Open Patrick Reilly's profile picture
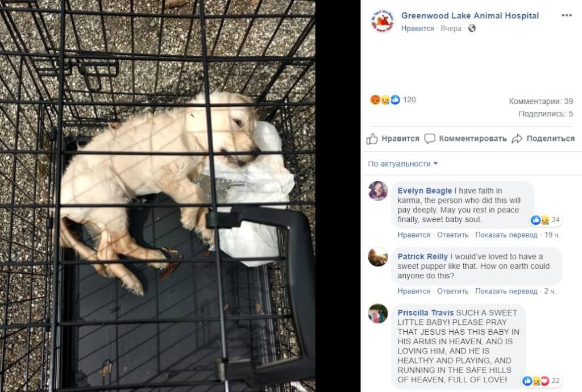The width and height of the screenshot is (582, 392). click(x=378, y=257)
